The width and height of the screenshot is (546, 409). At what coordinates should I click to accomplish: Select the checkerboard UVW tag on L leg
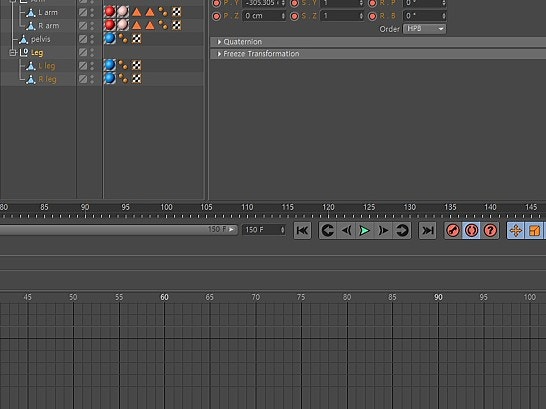pyautogui.click(x=136, y=65)
